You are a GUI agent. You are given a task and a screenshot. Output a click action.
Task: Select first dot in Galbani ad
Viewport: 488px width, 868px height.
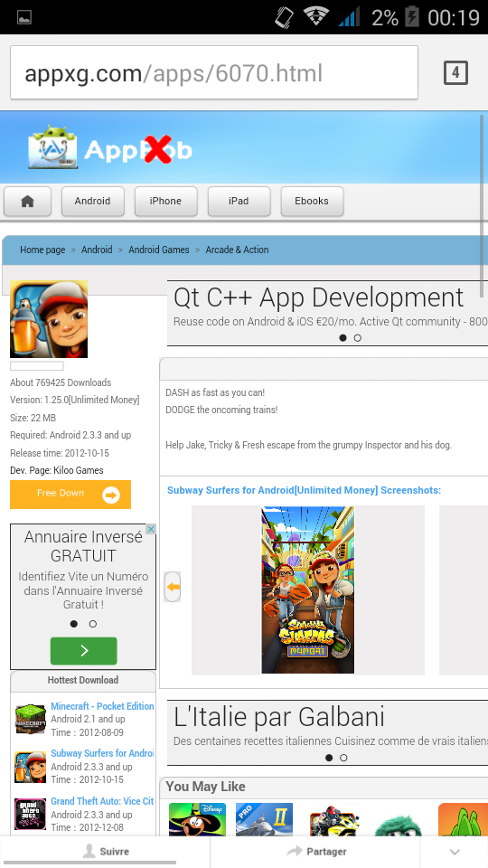pos(329,758)
